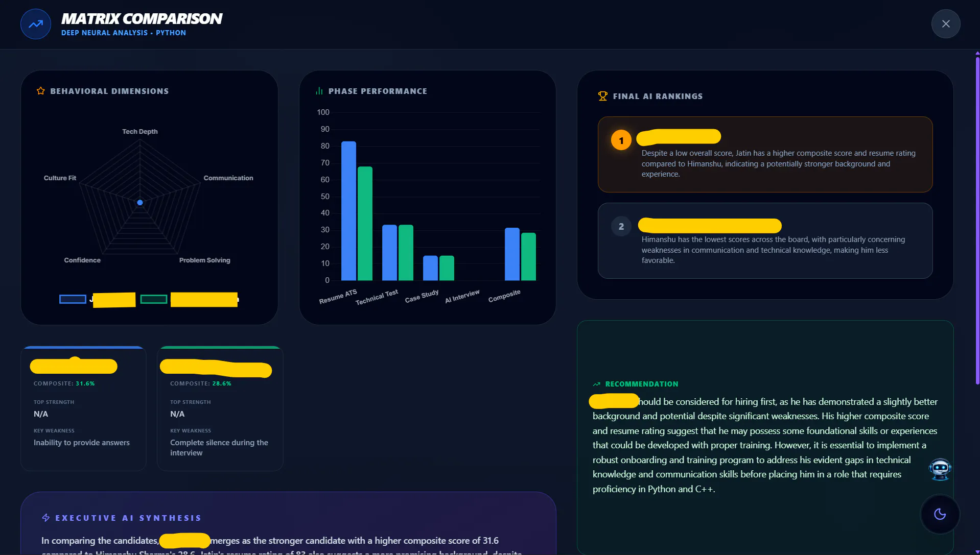Click 'N/A' strength in the 31.6% card
This screenshot has width=980, height=555.
[x=41, y=414]
